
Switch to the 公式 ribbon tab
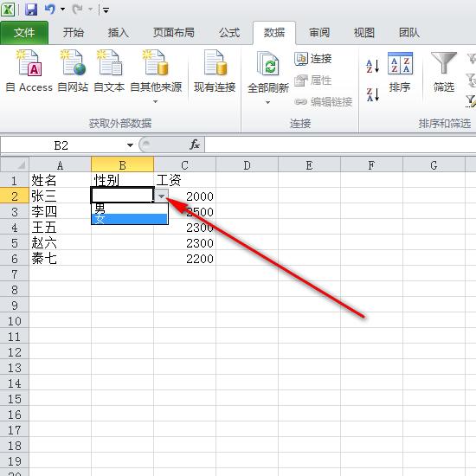click(229, 33)
